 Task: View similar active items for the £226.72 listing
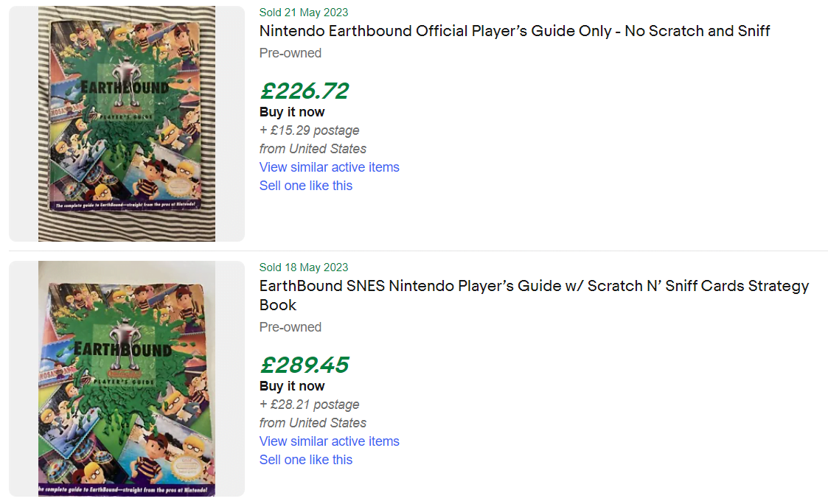(329, 167)
